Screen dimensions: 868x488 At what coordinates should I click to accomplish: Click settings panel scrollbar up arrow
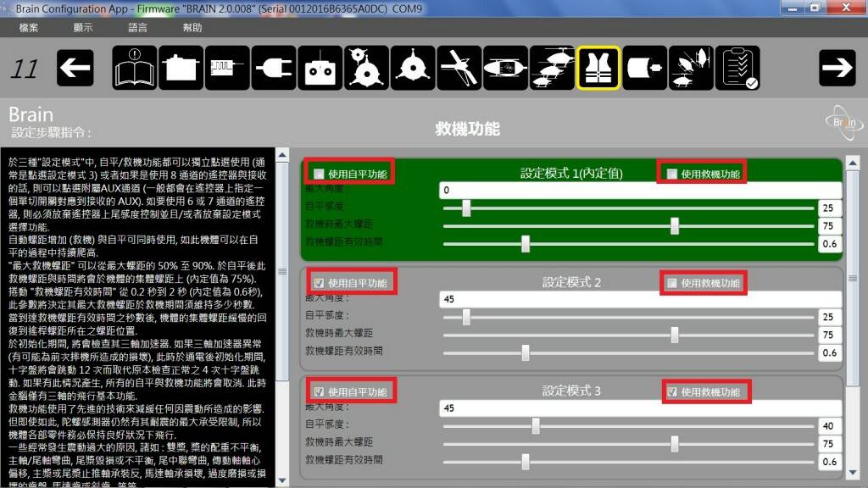[853, 164]
